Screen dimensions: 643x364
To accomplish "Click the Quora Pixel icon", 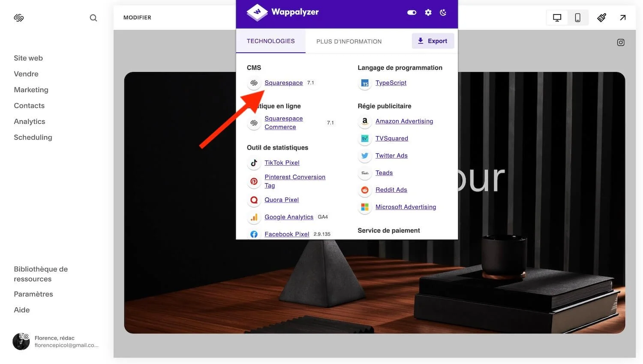I will tap(254, 200).
